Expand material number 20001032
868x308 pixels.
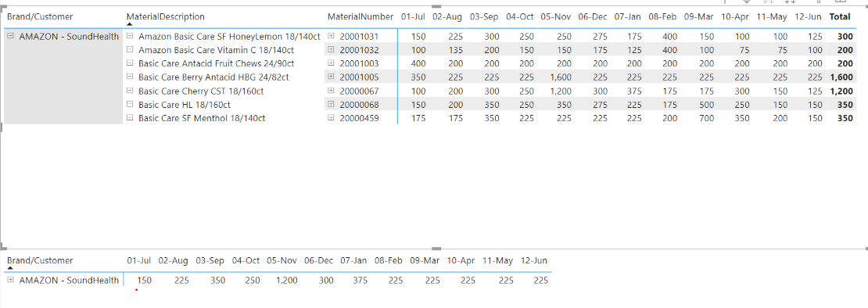point(332,49)
